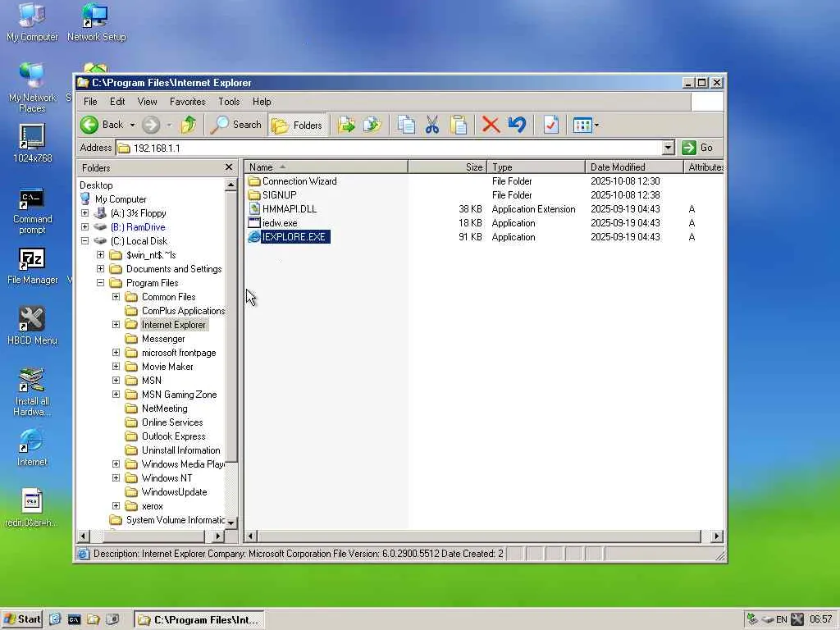Image resolution: width=840 pixels, height=630 pixels.
Task: Sort files by Date Modified column
Action: (x=634, y=167)
